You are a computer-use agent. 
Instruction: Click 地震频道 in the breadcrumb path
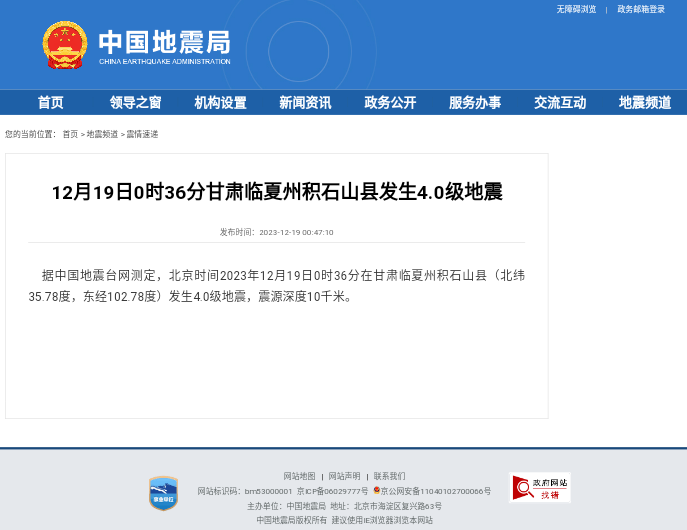(102, 134)
